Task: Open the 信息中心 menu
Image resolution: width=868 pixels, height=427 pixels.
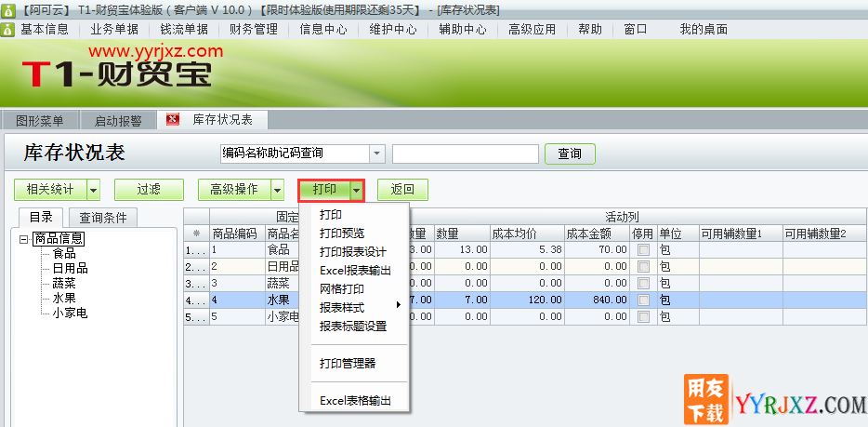Action: [x=323, y=29]
